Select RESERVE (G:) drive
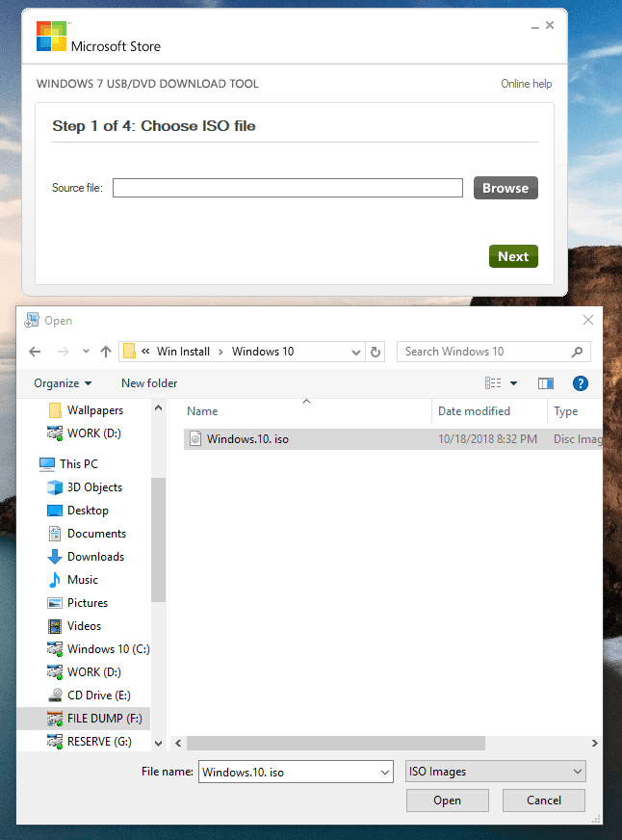This screenshot has width=622, height=840. pos(99,742)
